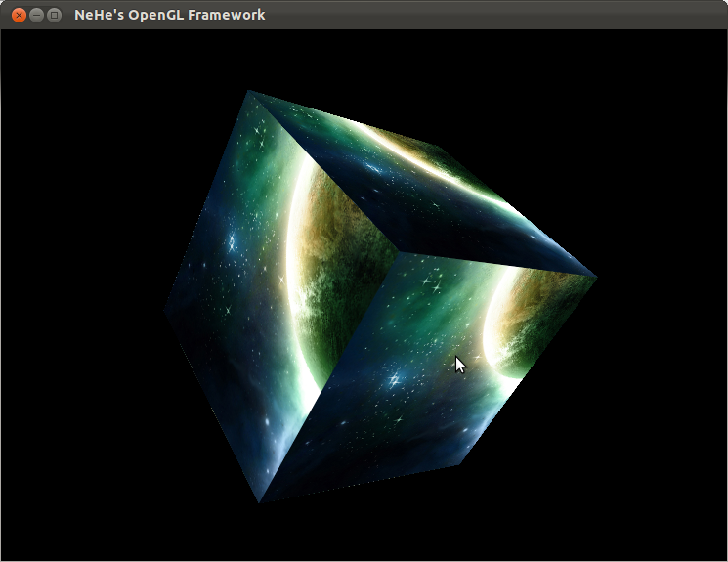Click the "NeHe's OpenGL Framework" title text
Viewport: 728px width, 562px height.
point(169,15)
